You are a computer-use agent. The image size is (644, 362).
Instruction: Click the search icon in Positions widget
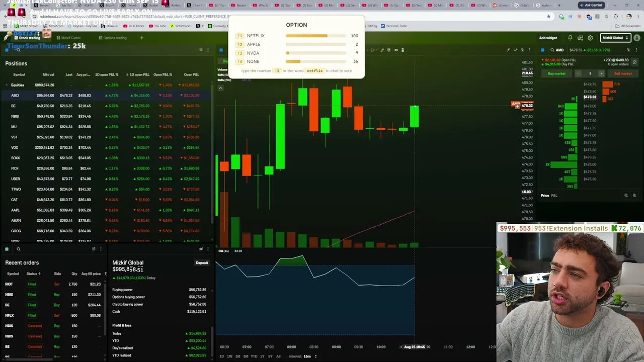pyautogui.click(x=18, y=50)
